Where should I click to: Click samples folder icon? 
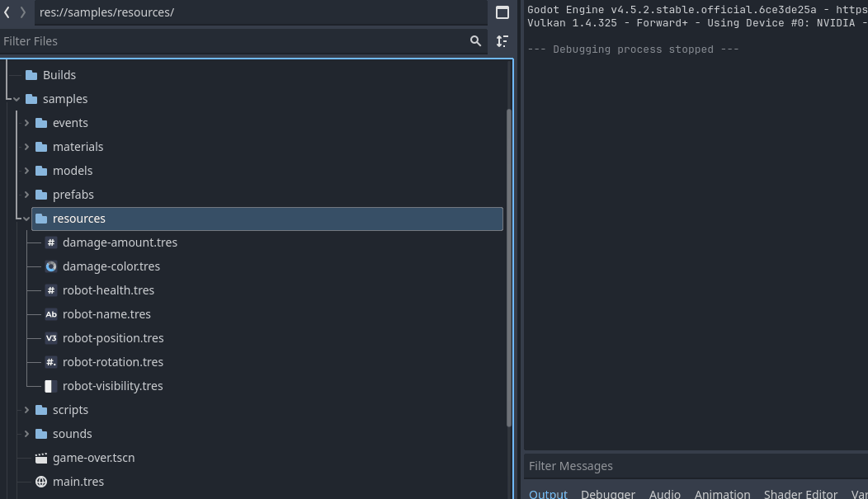tap(31, 99)
